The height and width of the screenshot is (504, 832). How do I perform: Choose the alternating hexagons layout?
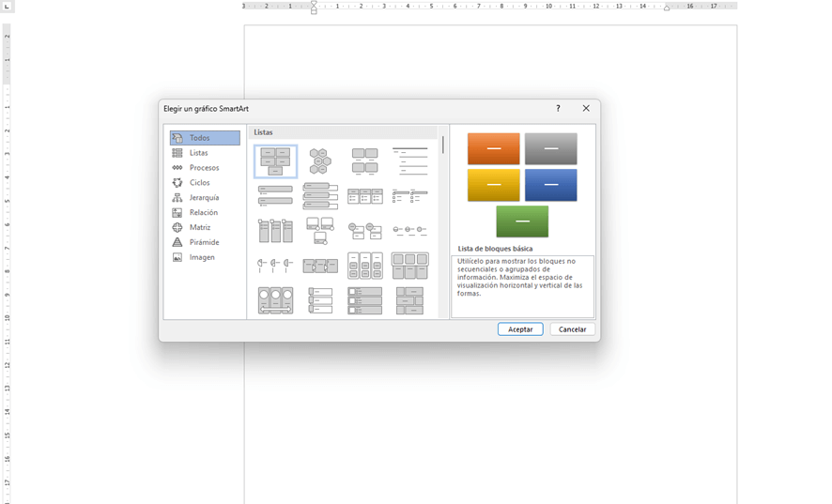pos(320,161)
